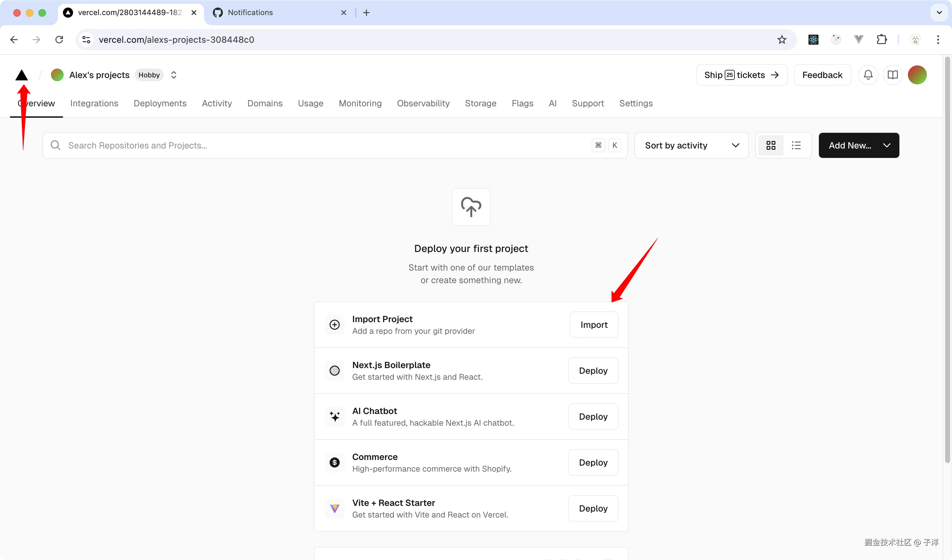
Task: Expand the Add New menu
Action: [858, 145]
